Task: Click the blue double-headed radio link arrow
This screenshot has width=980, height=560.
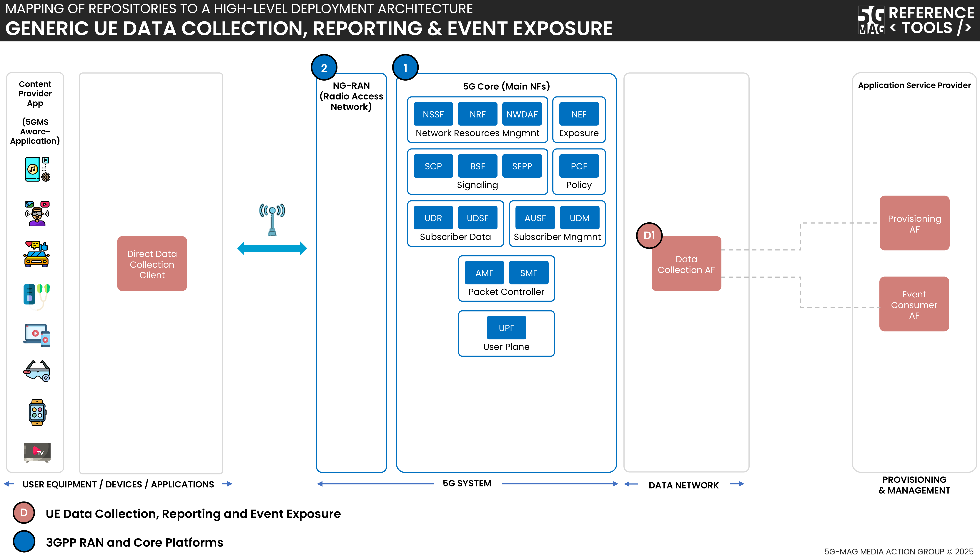Action: pos(272,249)
